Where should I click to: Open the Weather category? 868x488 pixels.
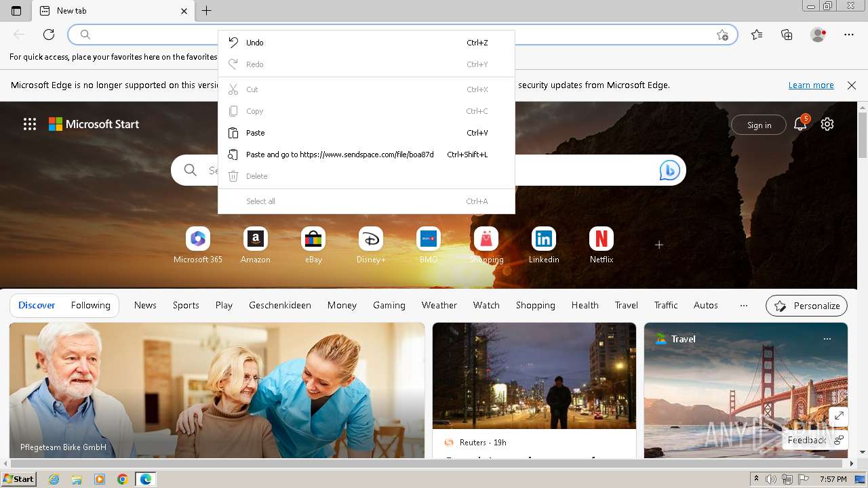point(439,305)
